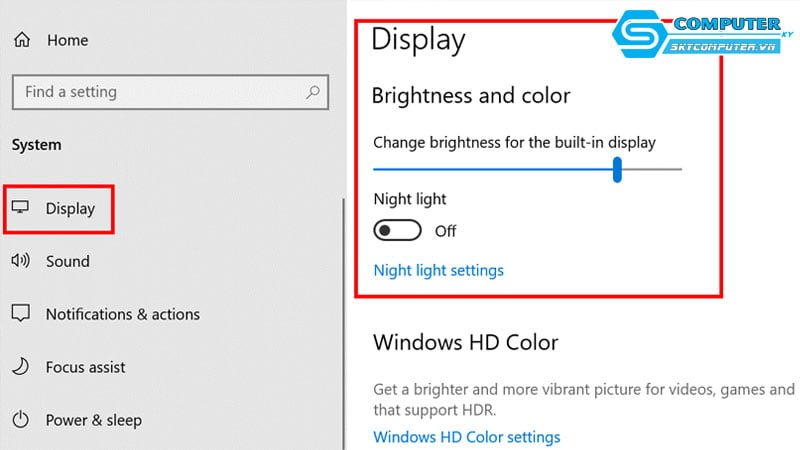Screen dimensions: 800x450
Task: Click the Power & sleep power icon
Action: pos(20,420)
